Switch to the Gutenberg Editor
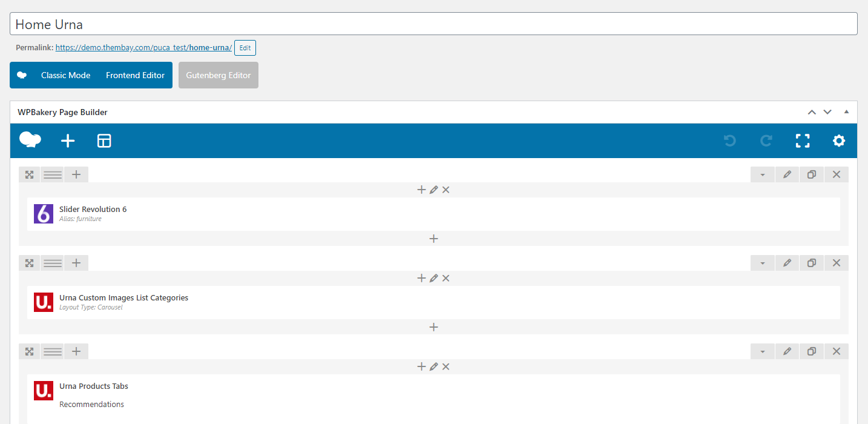This screenshot has width=868, height=424. 219,75
